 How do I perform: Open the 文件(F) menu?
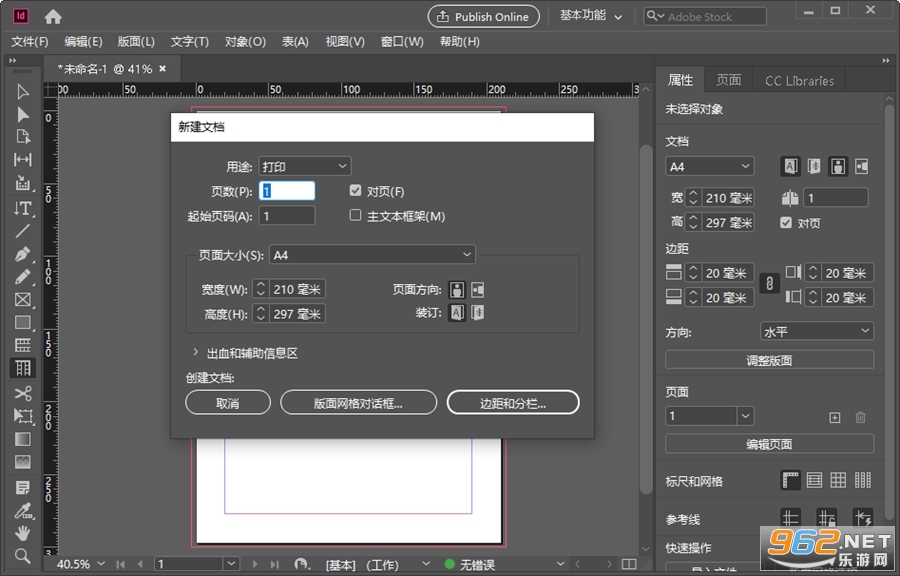pos(30,41)
